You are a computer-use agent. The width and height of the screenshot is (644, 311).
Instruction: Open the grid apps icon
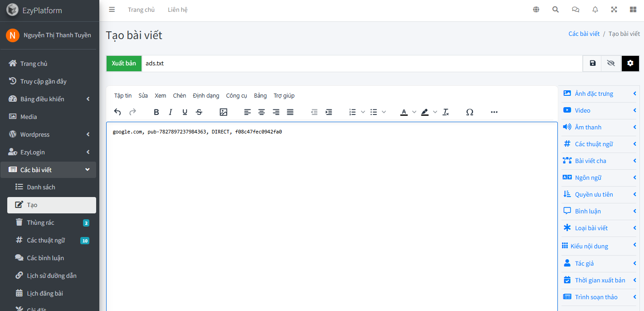click(634, 10)
